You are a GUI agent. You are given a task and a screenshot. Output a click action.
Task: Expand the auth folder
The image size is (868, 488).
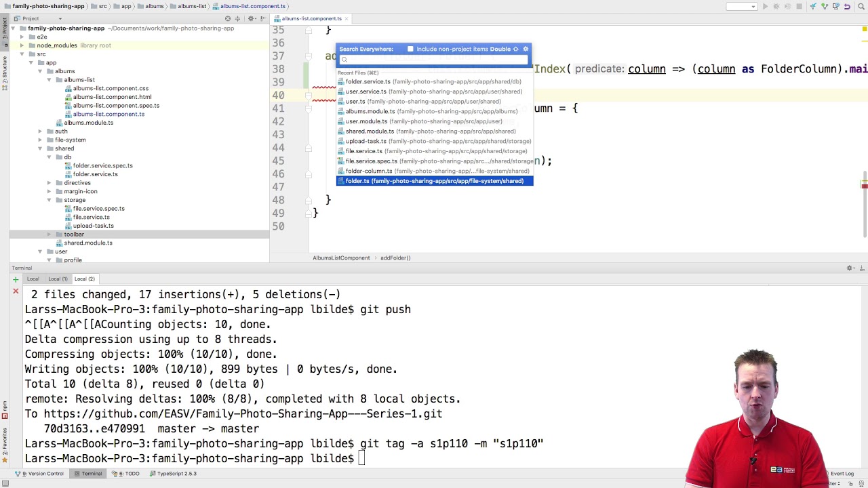[x=40, y=131]
